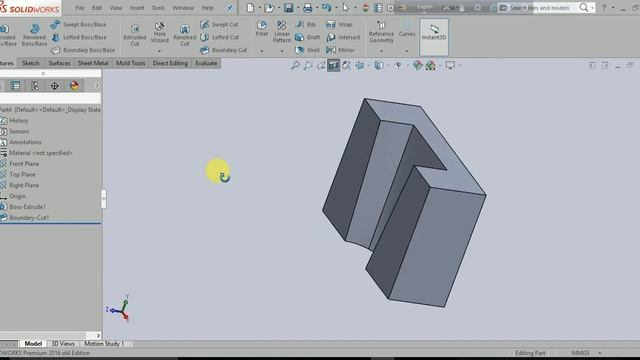Select the Lofted Cut tool

point(220,37)
